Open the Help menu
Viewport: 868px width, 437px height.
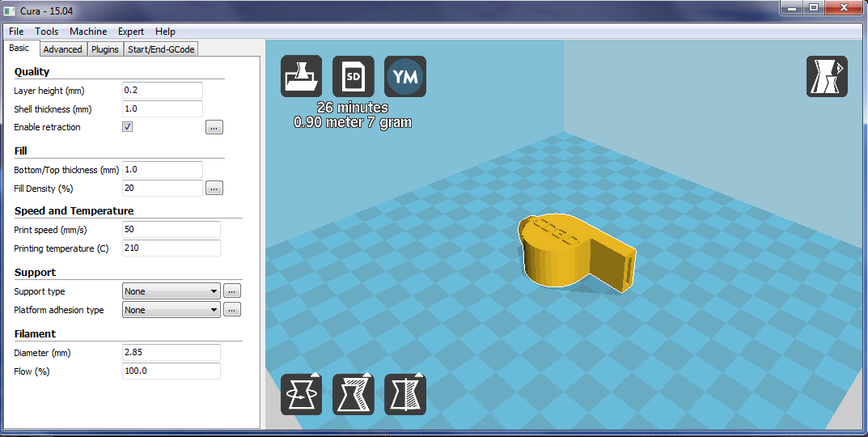point(165,32)
